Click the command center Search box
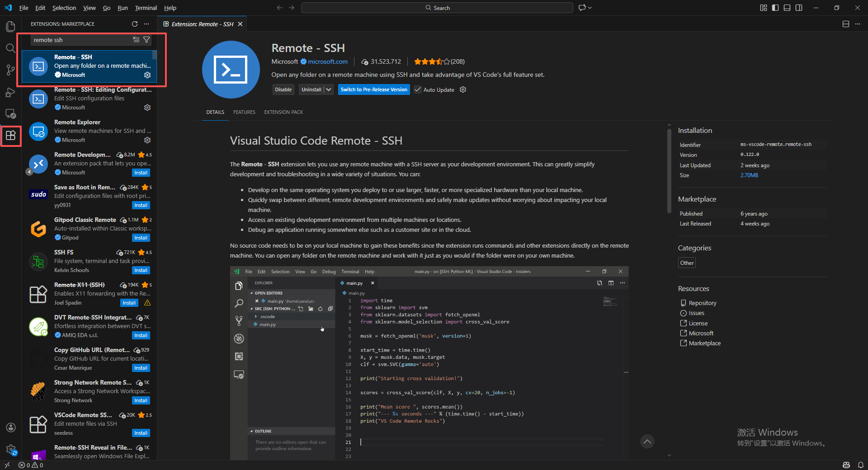868x470 pixels. [437, 8]
